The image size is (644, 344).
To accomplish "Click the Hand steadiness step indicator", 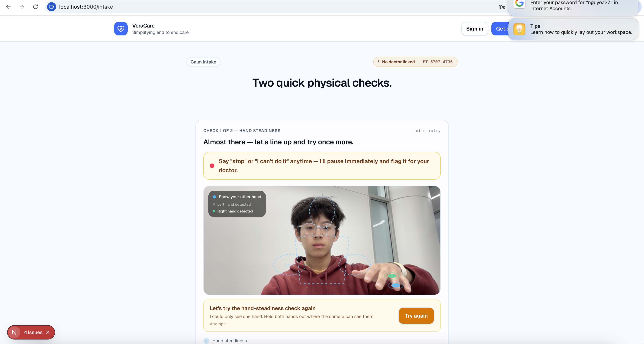I will [x=206, y=340].
